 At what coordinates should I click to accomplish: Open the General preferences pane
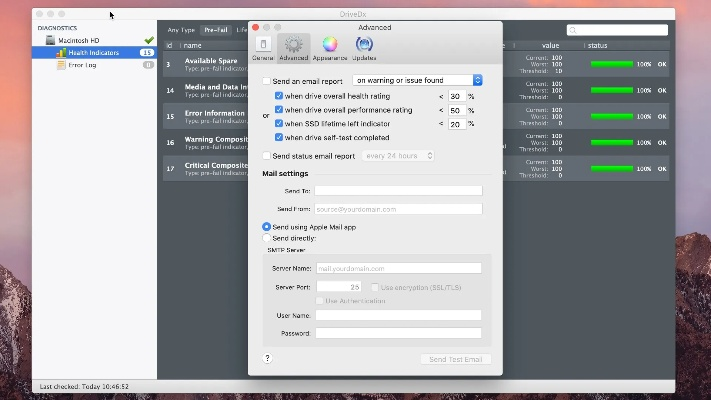point(263,45)
